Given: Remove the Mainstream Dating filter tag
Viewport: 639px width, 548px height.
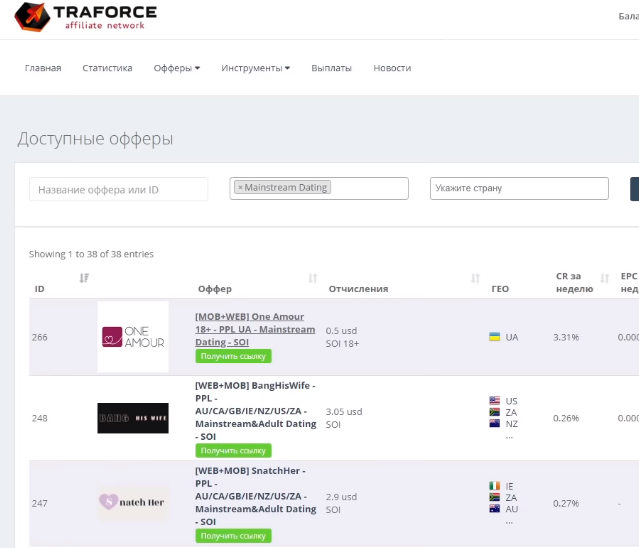Looking at the screenshot, I should [x=240, y=187].
